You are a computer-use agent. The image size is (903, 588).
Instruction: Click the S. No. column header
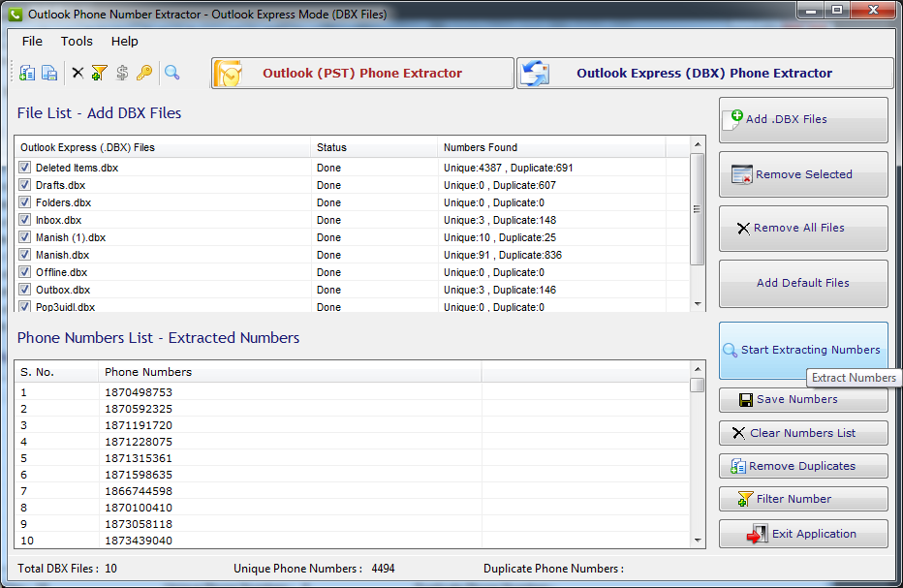(56, 372)
